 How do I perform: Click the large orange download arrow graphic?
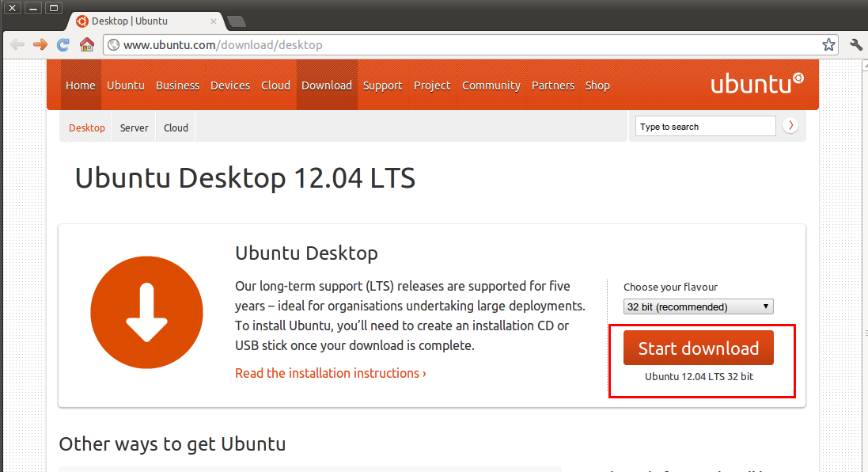point(146,312)
